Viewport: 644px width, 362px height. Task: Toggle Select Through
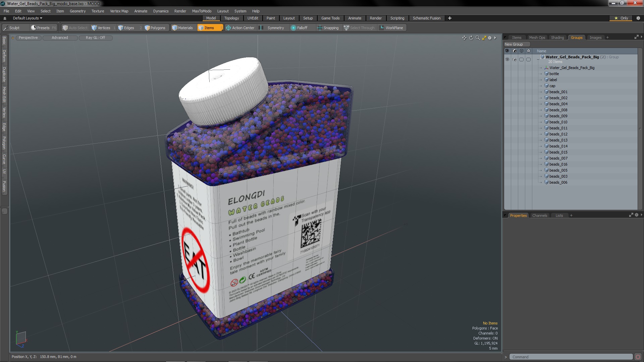[x=359, y=28]
